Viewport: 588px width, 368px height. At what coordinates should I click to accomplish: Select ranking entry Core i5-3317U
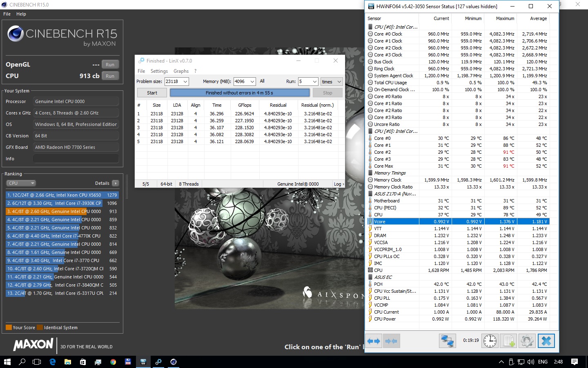click(62, 293)
